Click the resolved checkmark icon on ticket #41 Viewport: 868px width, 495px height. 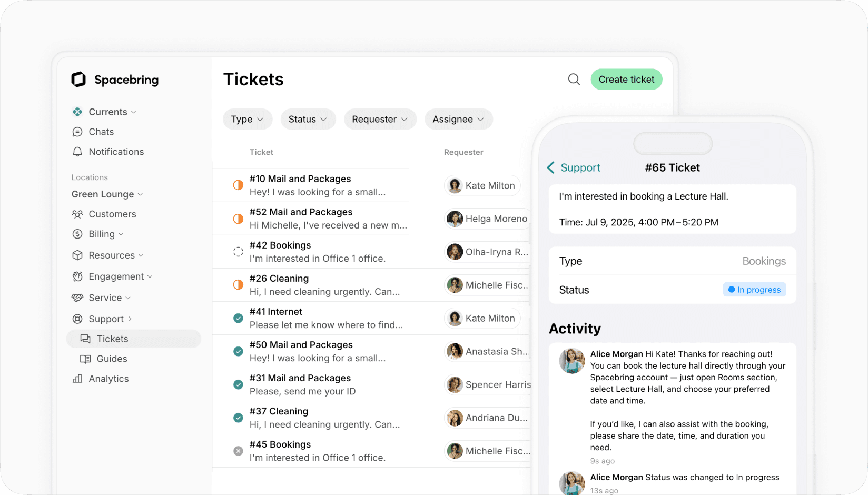coord(238,318)
